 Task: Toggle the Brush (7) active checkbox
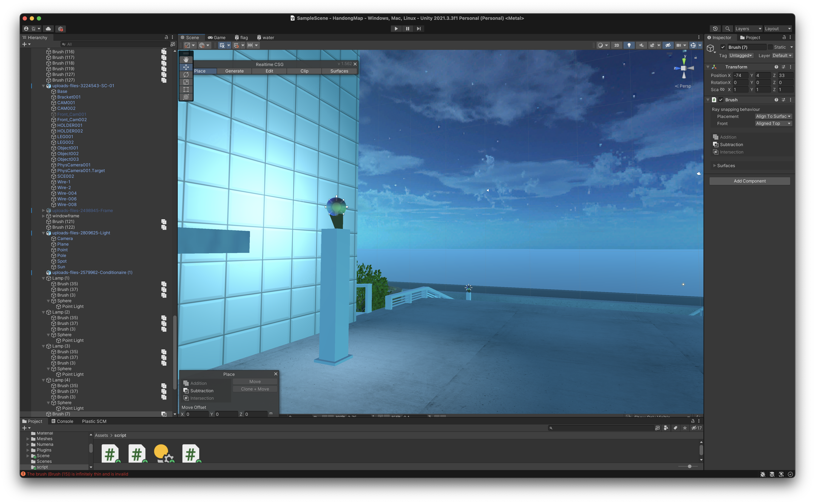723,47
